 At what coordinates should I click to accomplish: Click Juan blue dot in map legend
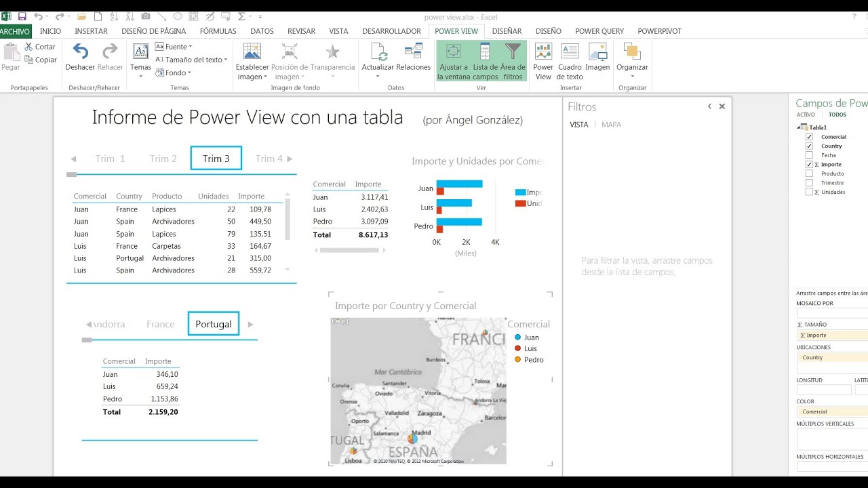(x=518, y=338)
